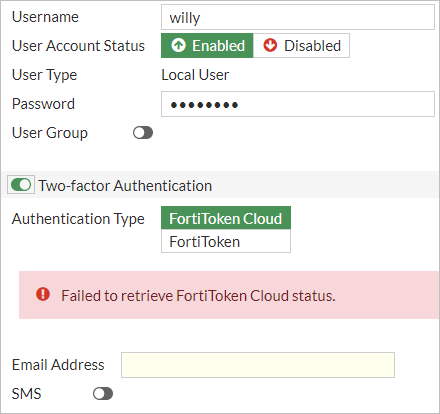The width and height of the screenshot is (440, 414).
Task: Click the Email Address input field
Action: point(258,365)
